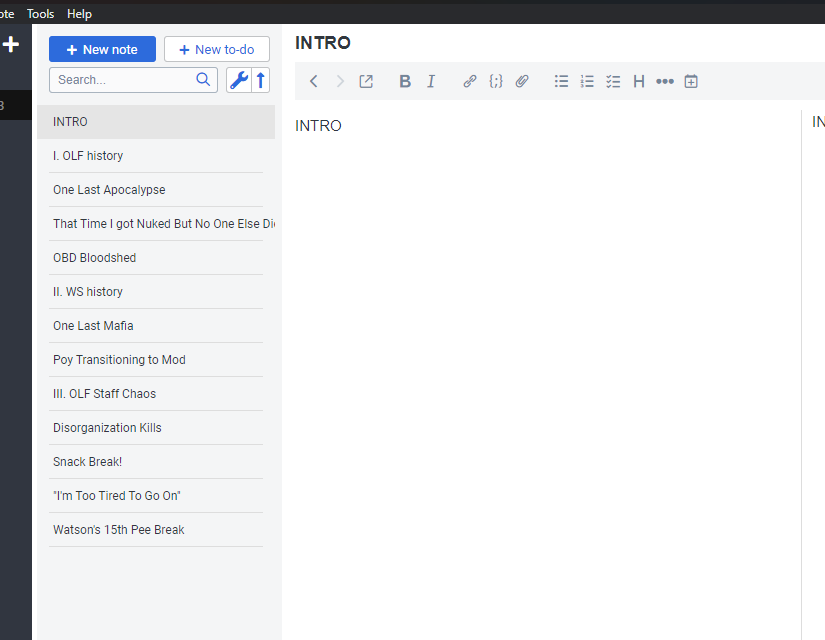Open the 'Snack Break!' note
This screenshot has width=825, height=640.
coord(156,462)
